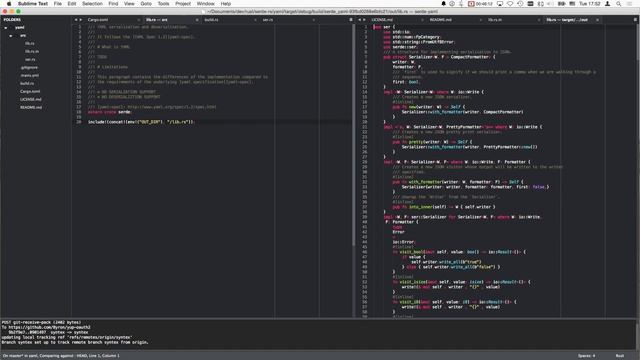The width and height of the screenshot is (640, 360).
Task: Close the build.rs tab
Action: 256,20
